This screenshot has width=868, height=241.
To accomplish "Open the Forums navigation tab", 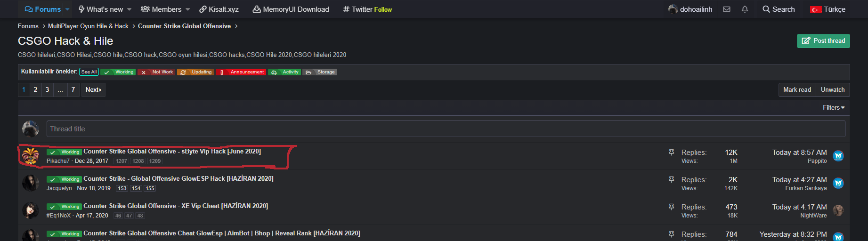I will pos(42,9).
